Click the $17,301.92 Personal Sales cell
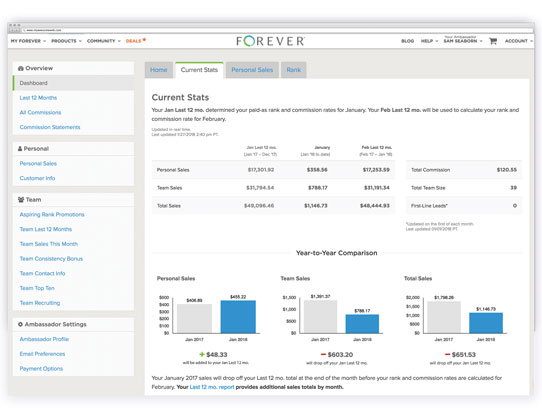The image size is (542, 411). click(x=261, y=170)
